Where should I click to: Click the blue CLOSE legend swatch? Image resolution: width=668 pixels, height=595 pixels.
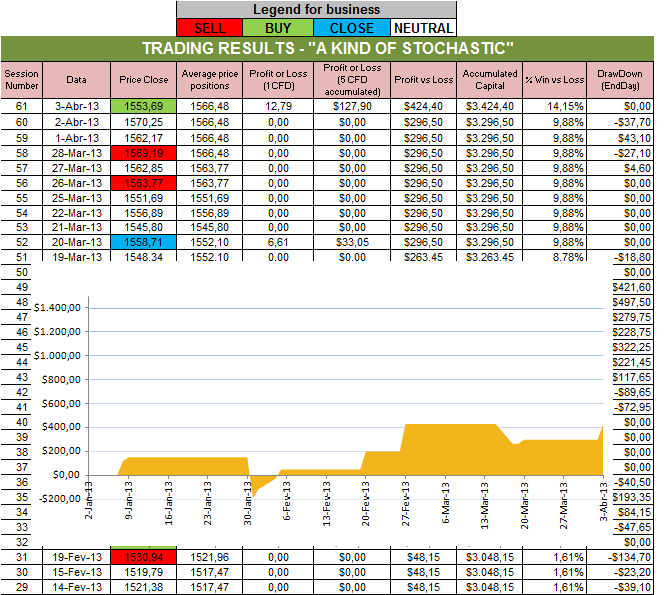tap(351, 28)
